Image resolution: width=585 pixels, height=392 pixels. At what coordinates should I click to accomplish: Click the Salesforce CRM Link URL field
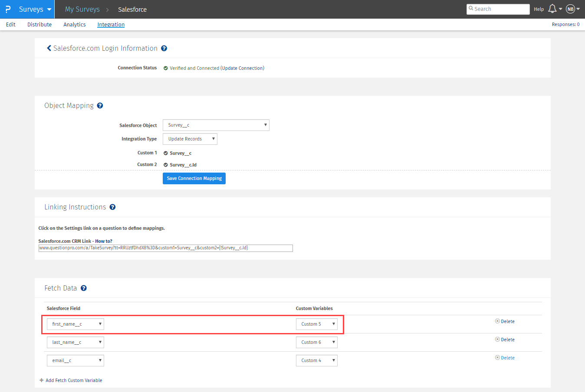point(165,248)
